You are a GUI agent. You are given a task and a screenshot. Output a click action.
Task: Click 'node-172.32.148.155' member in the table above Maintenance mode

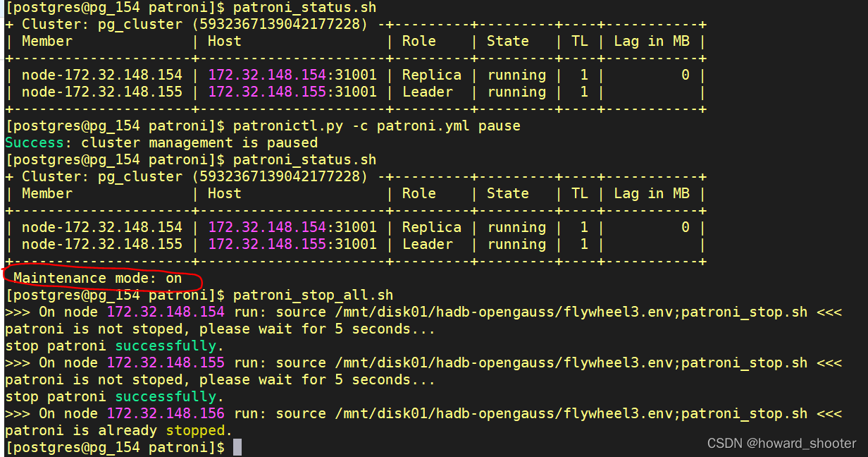point(102,245)
